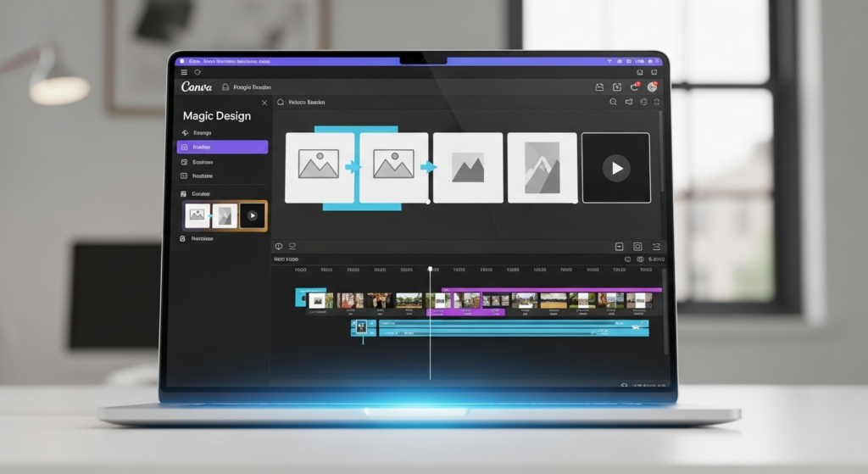This screenshot has width=868, height=474.
Task: Click the Canva logo
Action: point(196,87)
